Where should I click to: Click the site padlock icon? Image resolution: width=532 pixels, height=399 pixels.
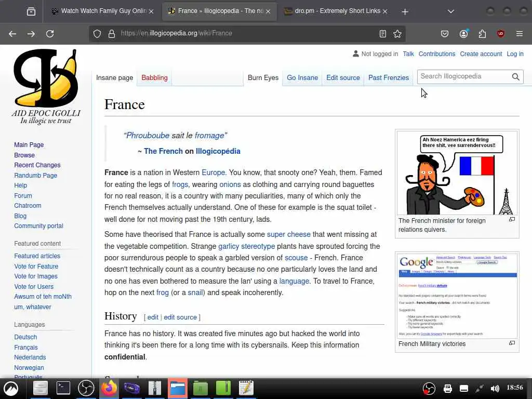(x=111, y=34)
